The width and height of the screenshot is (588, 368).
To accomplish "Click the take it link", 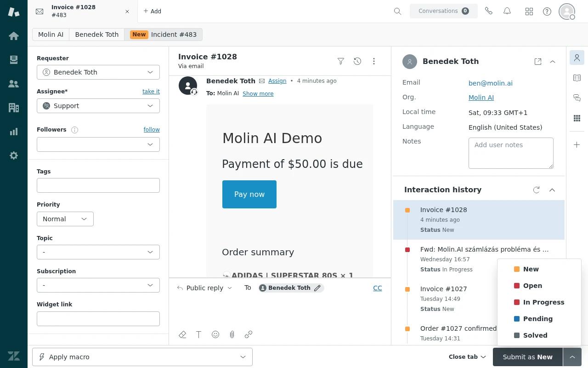I will (x=151, y=92).
